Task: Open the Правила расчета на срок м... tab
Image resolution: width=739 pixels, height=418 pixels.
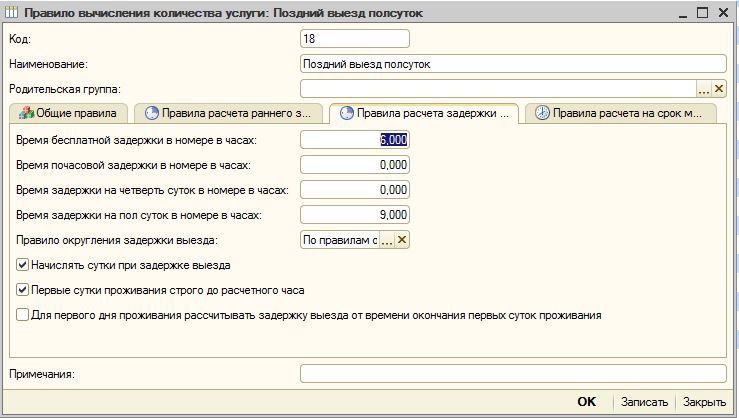Action: [620, 113]
